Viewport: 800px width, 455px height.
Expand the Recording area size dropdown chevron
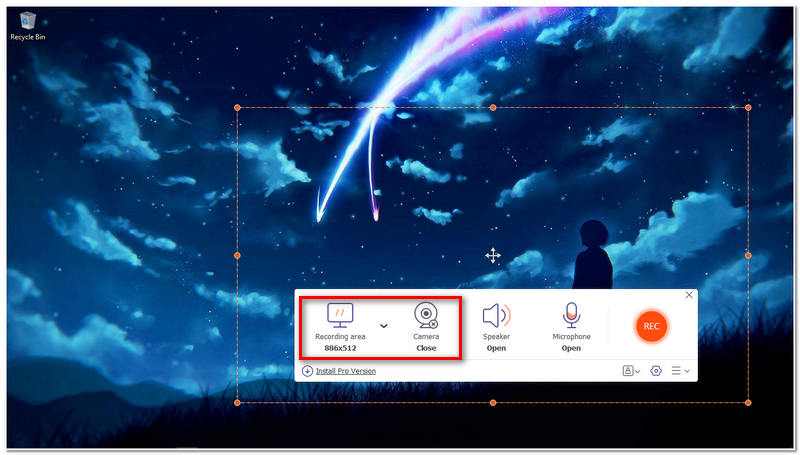(x=384, y=326)
